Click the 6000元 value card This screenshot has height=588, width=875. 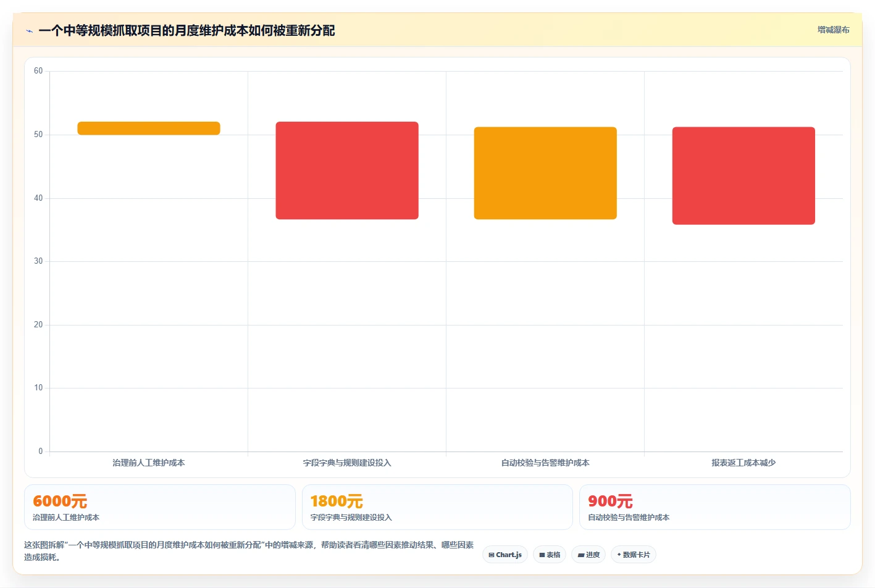(160, 507)
